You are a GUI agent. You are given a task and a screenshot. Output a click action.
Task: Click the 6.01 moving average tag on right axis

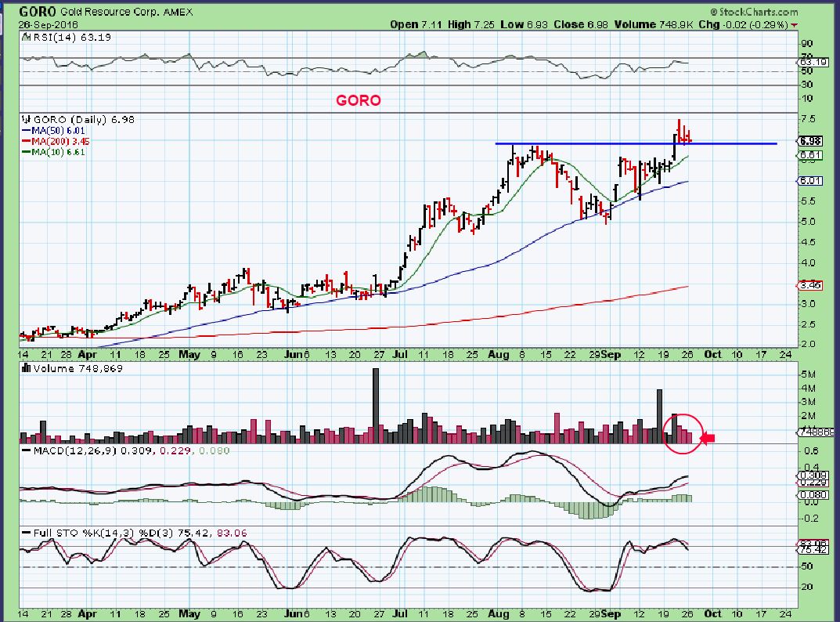tap(810, 181)
